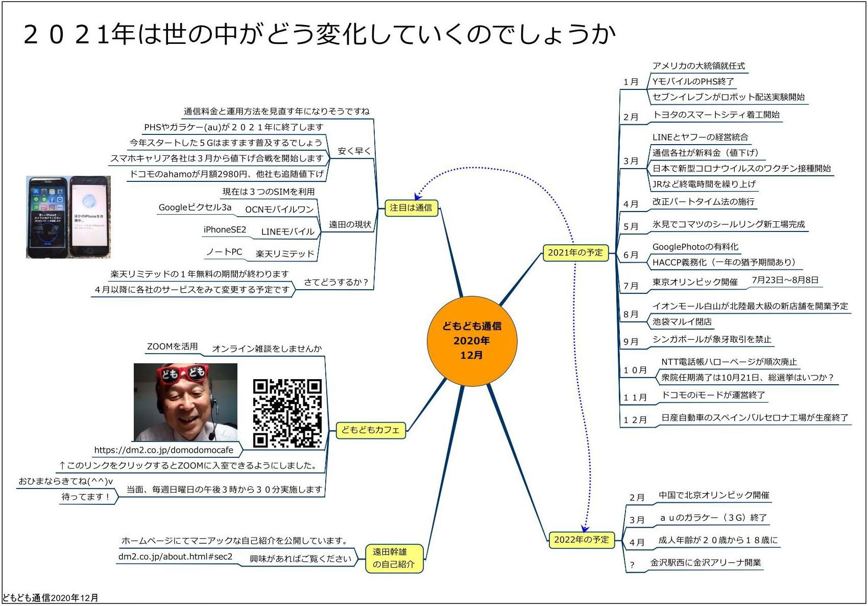Image resolution: width=868 pixels, height=606 pixels.
Task: Select the 安く早く subtopic
Action: click(354, 151)
